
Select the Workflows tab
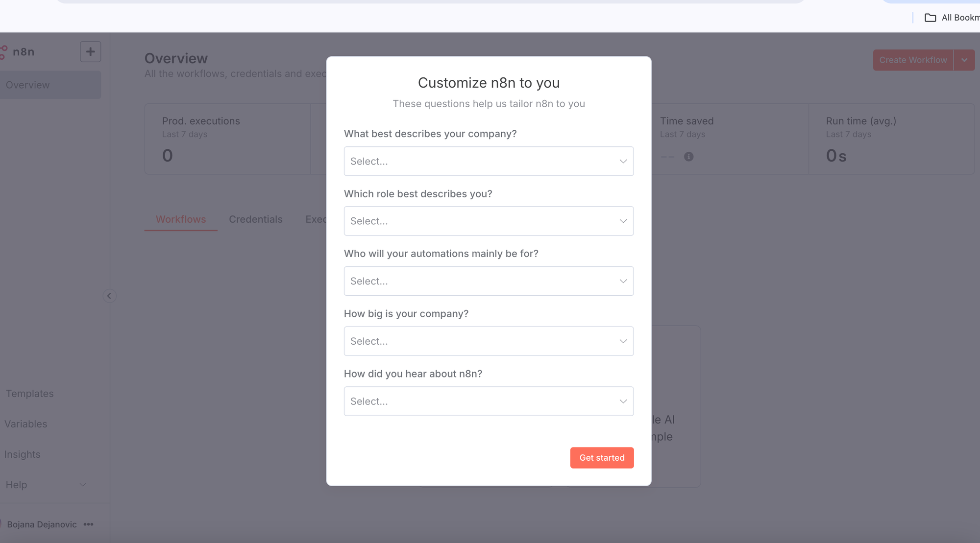coord(181,219)
